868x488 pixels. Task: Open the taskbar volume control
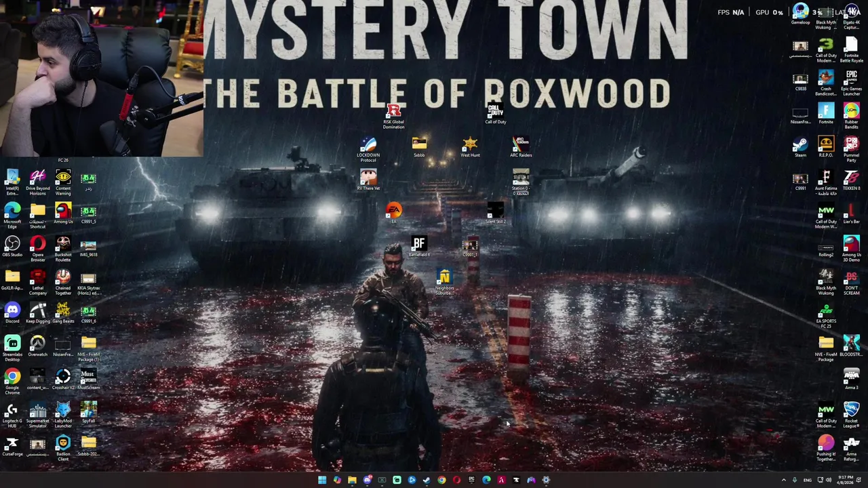pos(828,480)
